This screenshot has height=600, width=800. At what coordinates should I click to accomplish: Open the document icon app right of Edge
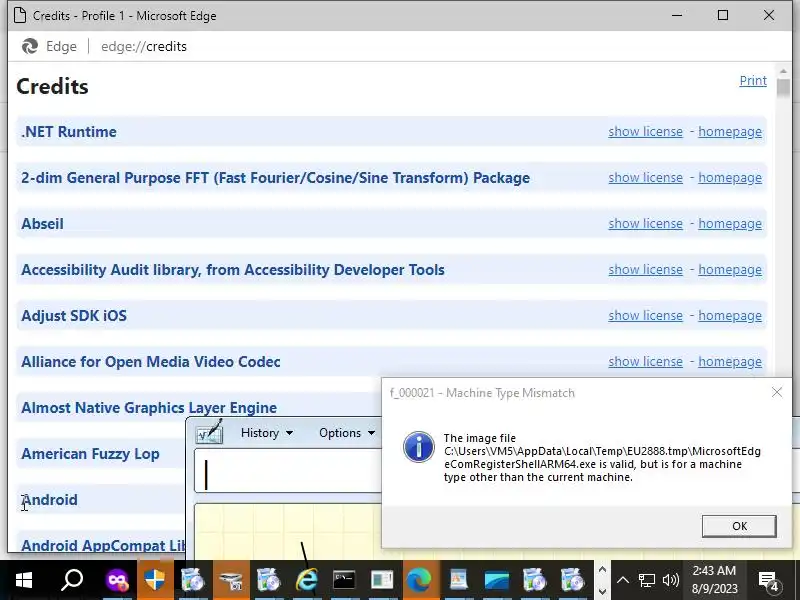pos(458,580)
